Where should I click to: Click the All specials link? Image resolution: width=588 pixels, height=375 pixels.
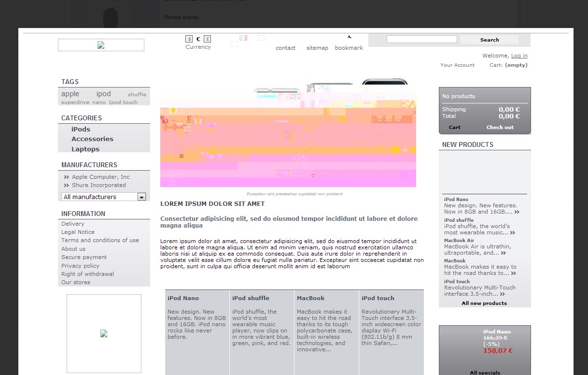coord(485,372)
